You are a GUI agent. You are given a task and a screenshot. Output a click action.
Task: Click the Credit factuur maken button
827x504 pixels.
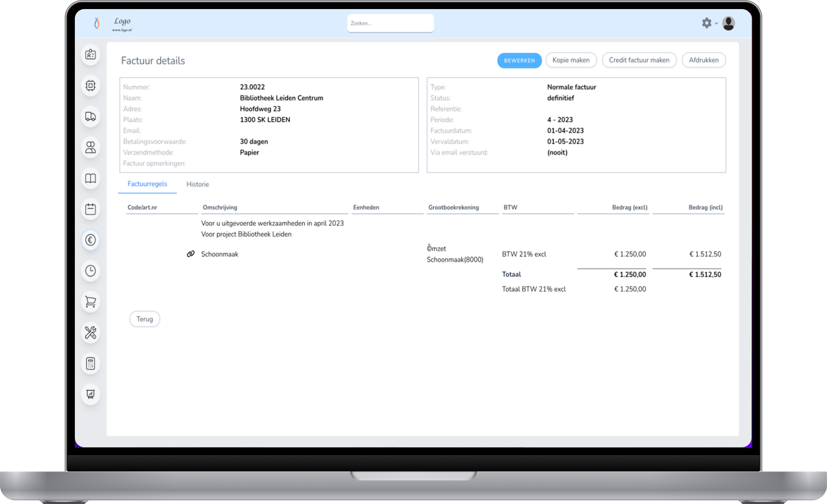639,60
